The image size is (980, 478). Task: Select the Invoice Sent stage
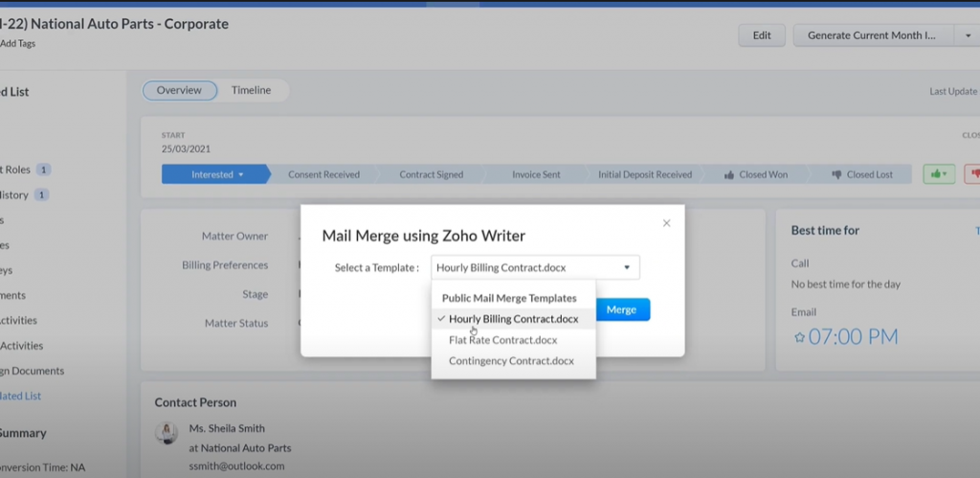536,174
